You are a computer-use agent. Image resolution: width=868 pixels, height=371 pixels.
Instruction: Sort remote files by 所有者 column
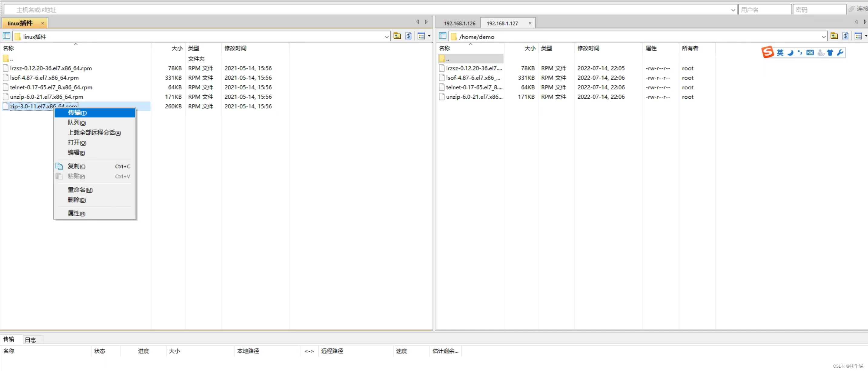(697, 48)
